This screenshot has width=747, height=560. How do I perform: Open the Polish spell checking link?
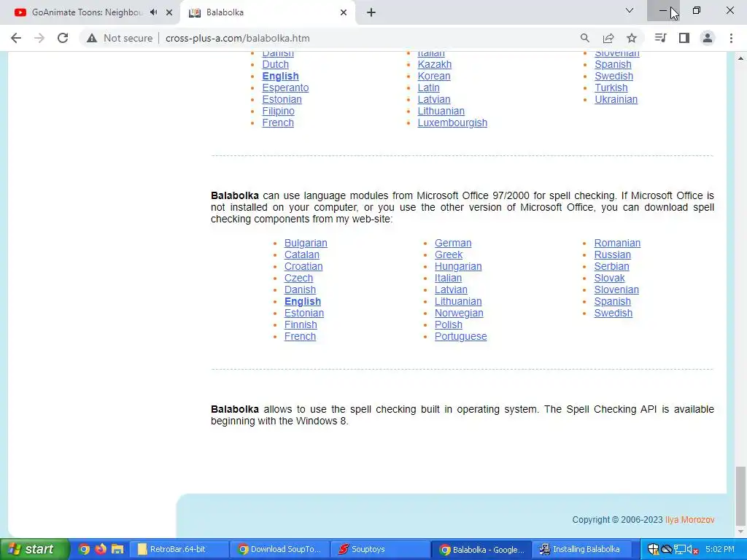[x=449, y=324]
